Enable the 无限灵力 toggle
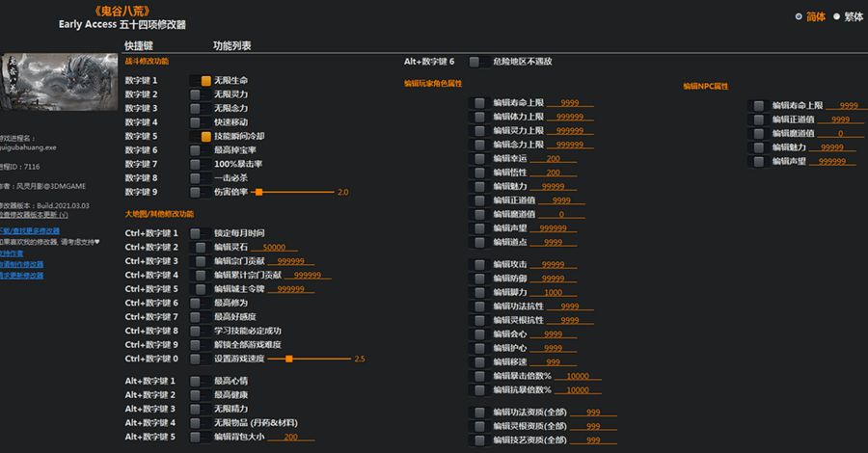Screen dimensions: 868x453 196,94
